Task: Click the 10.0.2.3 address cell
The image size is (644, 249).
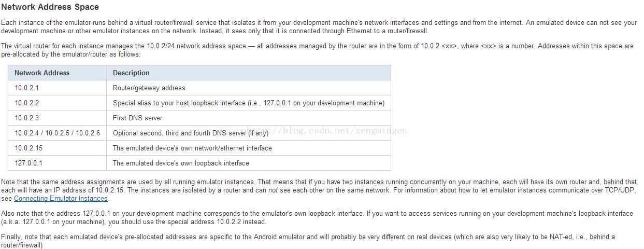Action: [57, 118]
